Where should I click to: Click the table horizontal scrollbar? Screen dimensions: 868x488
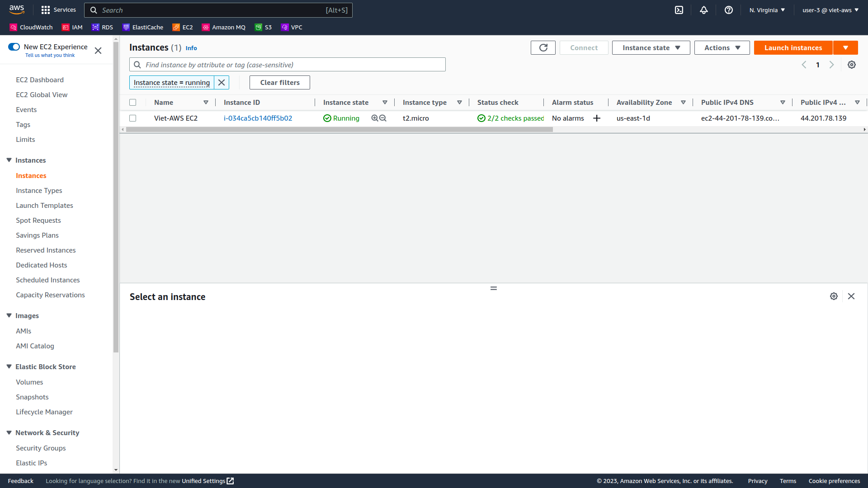(339, 130)
